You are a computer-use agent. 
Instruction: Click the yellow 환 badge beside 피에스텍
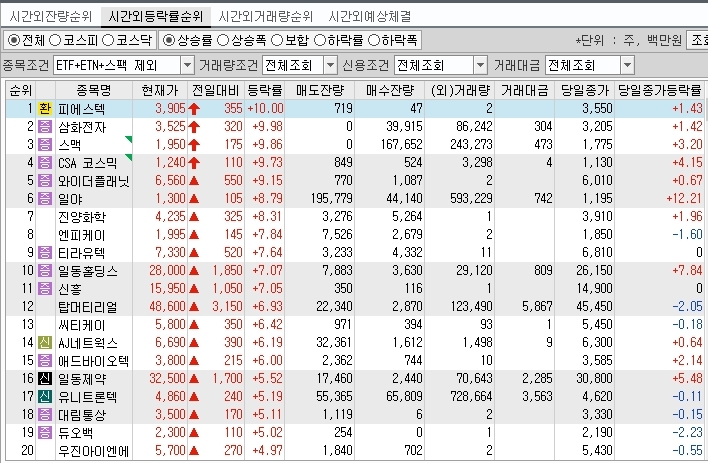(45, 108)
